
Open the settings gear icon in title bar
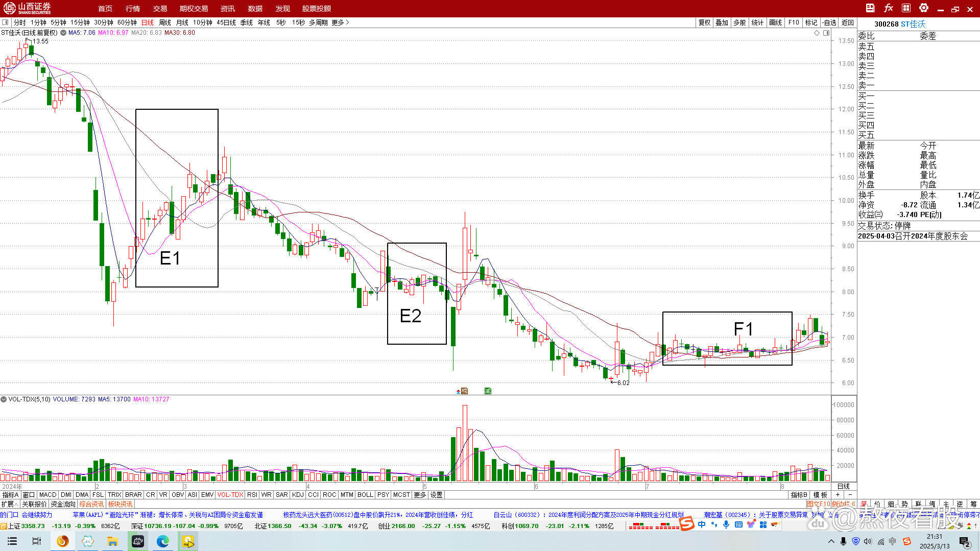coord(924,8)
